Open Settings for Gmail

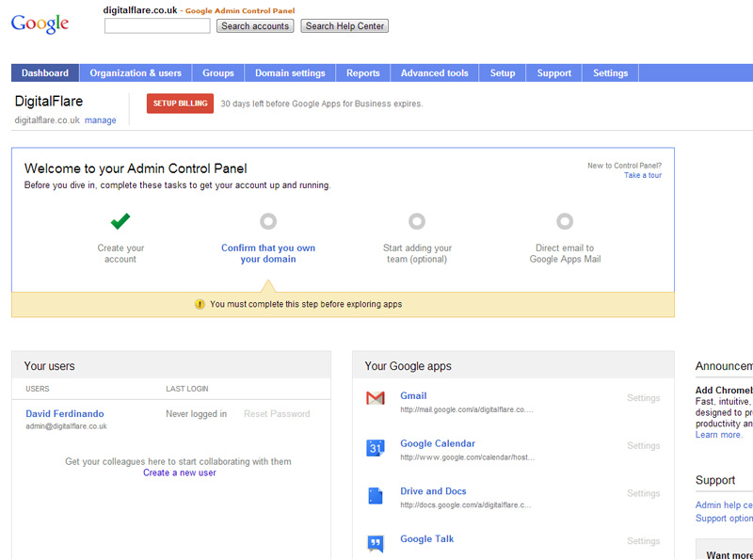point(643,398)
